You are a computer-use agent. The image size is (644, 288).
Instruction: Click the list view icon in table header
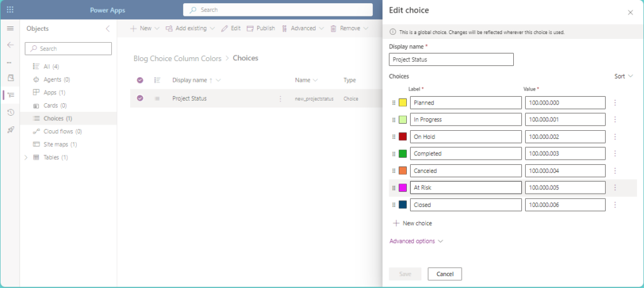click(x=157, y=80)
